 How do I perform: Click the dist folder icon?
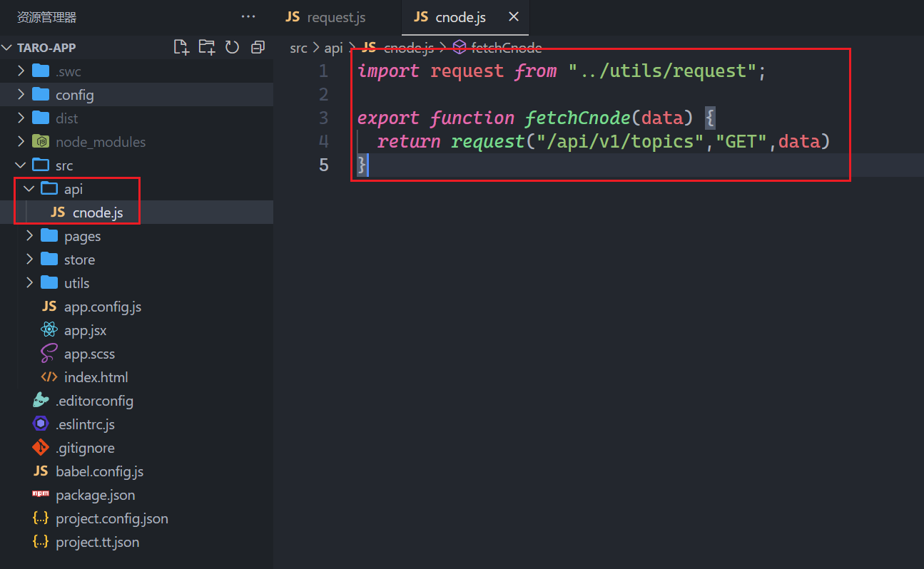[x=41, y=118]
